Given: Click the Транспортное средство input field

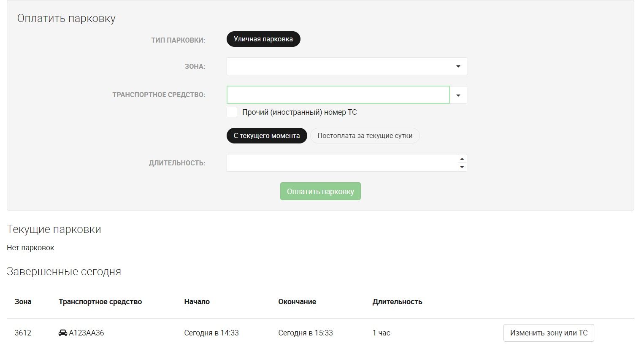Looking at the screenshot, I should coord(338,95).
